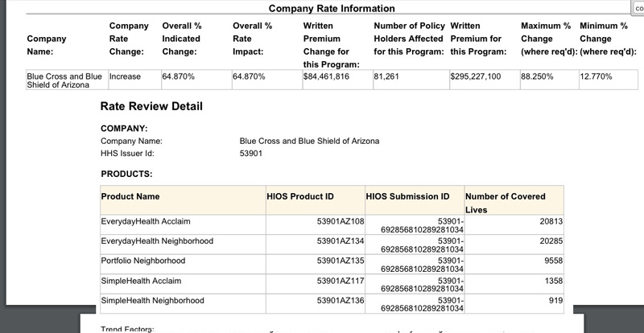Click the 81,261 policy holders affected cell
The width and height of the screenshot is (644, 333).
(x=386, y=77)
